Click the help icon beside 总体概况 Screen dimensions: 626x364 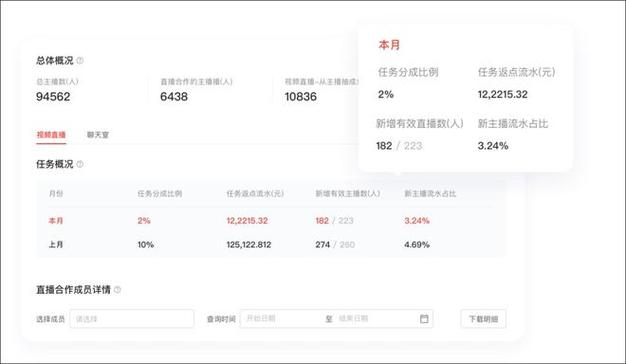click(80, 61)
